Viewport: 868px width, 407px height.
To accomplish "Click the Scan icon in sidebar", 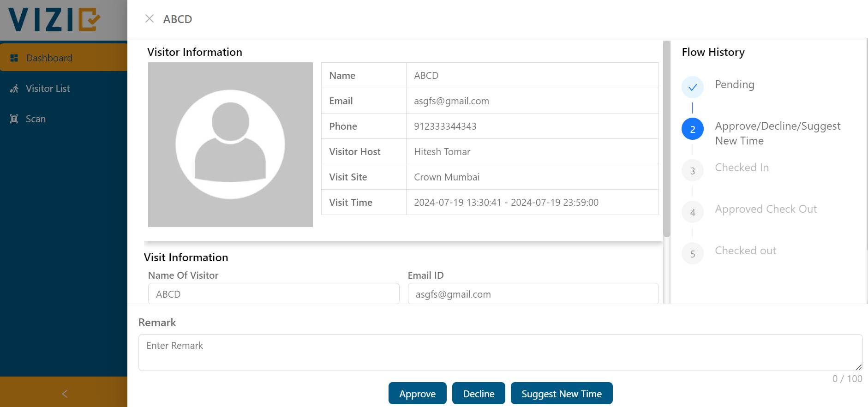I will click(x=14, y=119).
